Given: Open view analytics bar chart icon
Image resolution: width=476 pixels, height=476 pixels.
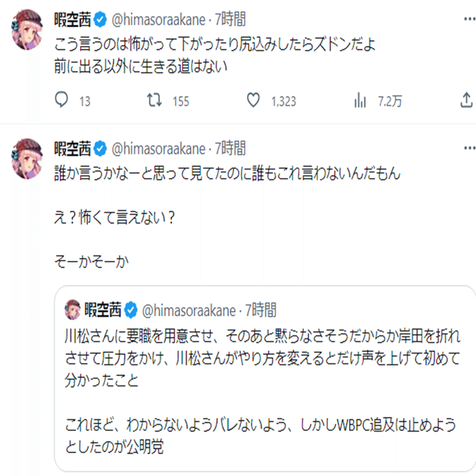Looking at the screenshot, I should tap(360, 101).
